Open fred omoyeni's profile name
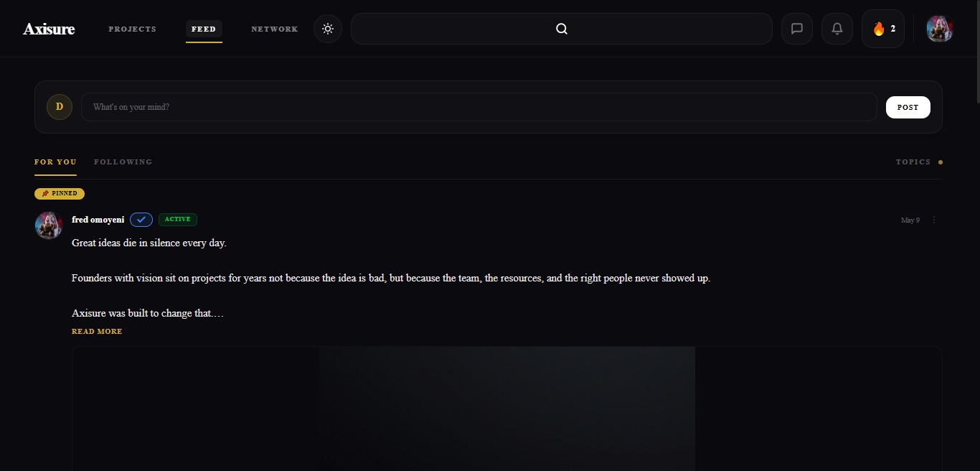The width and height of the screenshot is (980, 471). 98,220
